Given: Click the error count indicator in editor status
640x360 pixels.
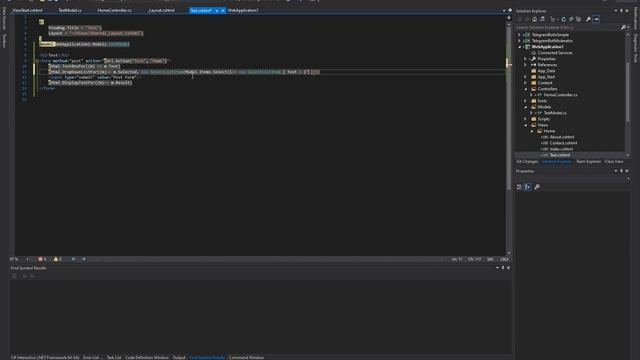Looking at the screenshot, I should 42,259.
